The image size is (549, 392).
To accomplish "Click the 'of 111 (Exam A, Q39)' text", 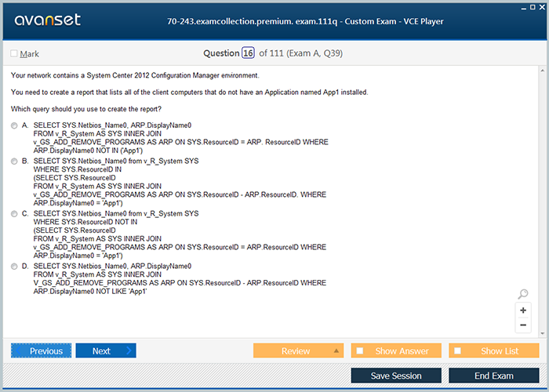I will pyautogui.click(x=300, y=53).
